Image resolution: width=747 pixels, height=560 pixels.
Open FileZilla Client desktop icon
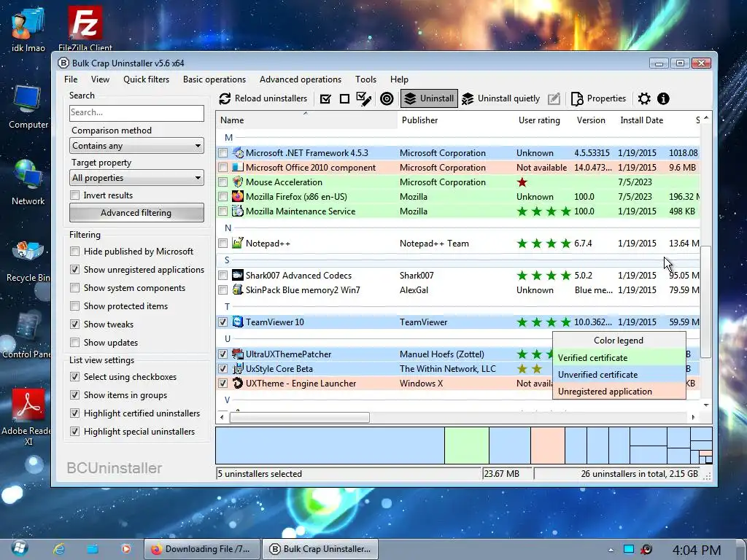[x=85, y=27]
